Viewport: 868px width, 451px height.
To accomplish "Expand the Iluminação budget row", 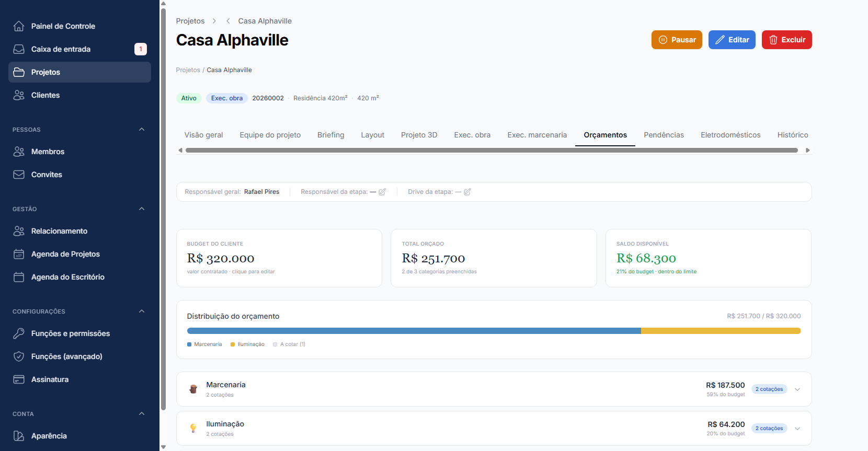I will tap(797, 429).
